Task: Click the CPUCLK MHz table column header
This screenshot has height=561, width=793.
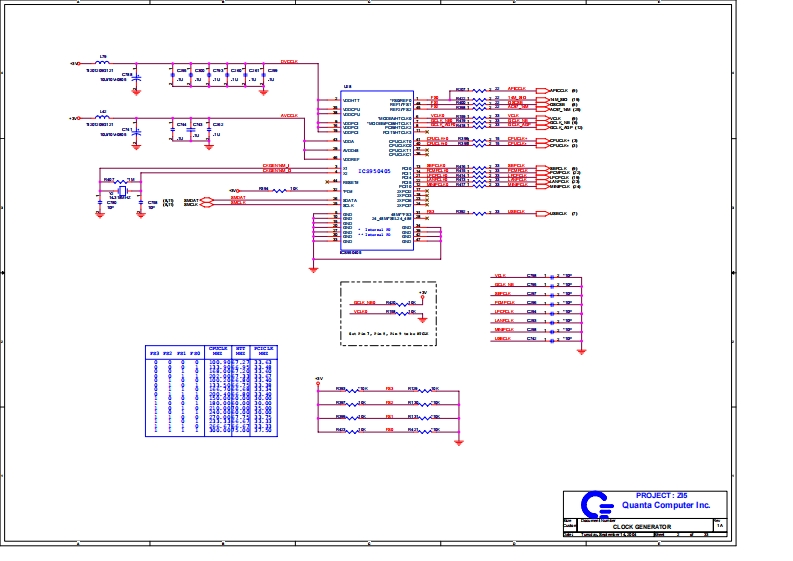Action: [x=217, y=352]
